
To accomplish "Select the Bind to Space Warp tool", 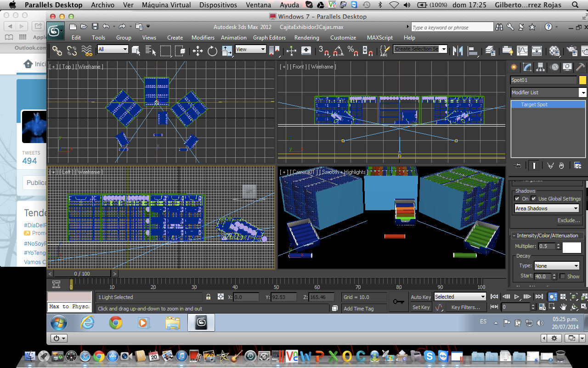I will 86,51.
